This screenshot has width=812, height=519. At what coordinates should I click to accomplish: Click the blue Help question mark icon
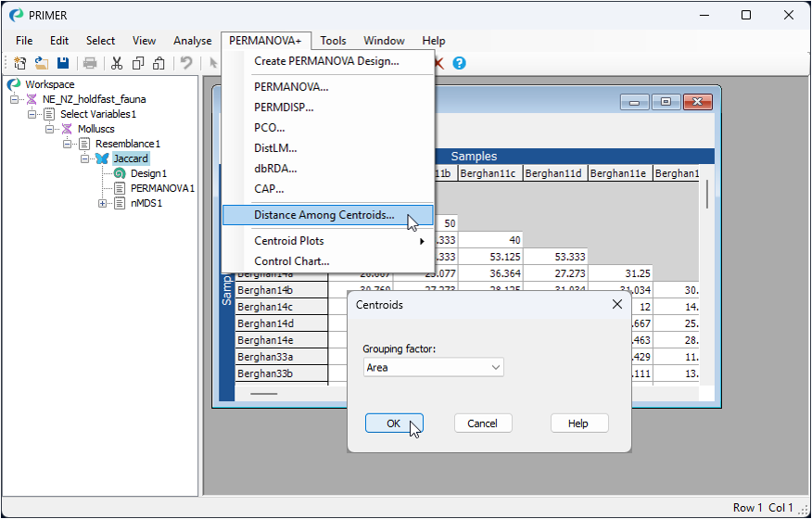459,63
